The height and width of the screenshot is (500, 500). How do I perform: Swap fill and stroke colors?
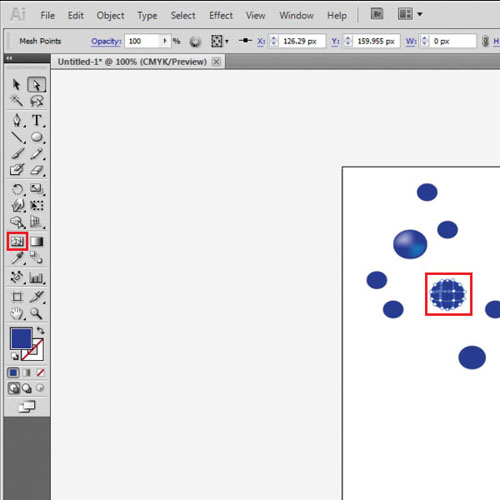40,331
